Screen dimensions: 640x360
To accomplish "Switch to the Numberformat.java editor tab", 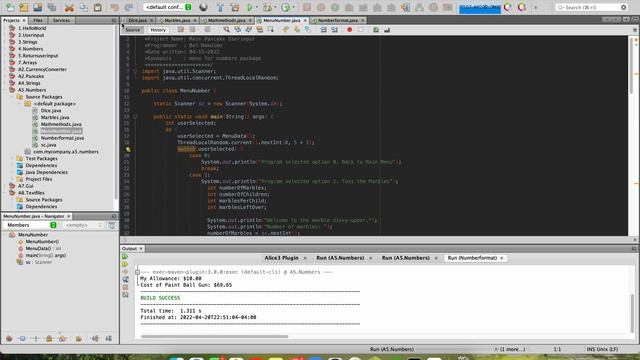I will 338,20.
